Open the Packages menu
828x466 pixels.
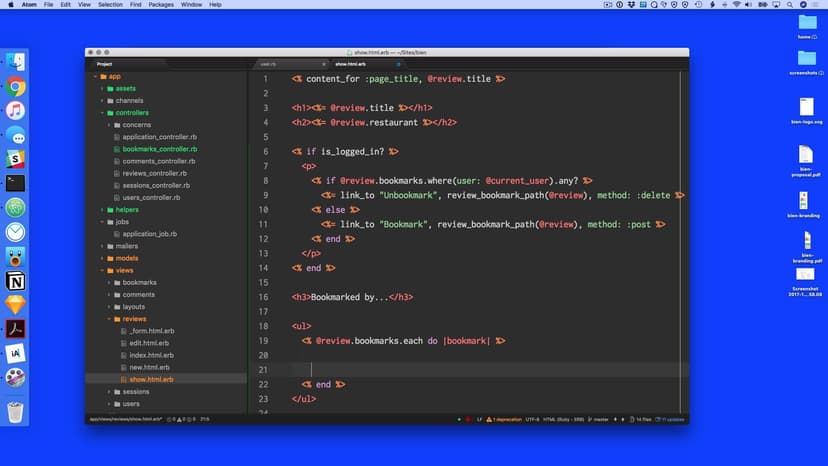161,5
